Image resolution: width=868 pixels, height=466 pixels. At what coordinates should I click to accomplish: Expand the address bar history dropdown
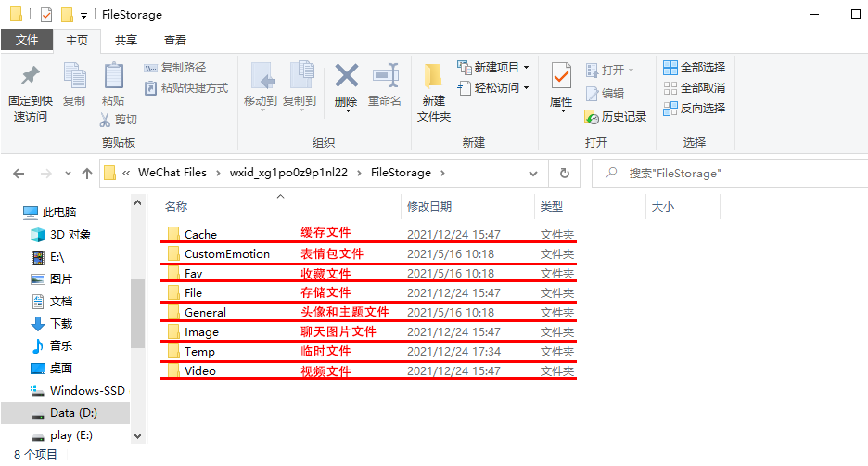tap(532, 173)
